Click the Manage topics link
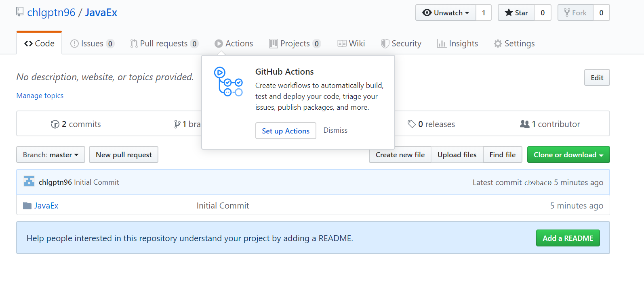The height and width of the screenshot is (290, 644). [40, 96]
